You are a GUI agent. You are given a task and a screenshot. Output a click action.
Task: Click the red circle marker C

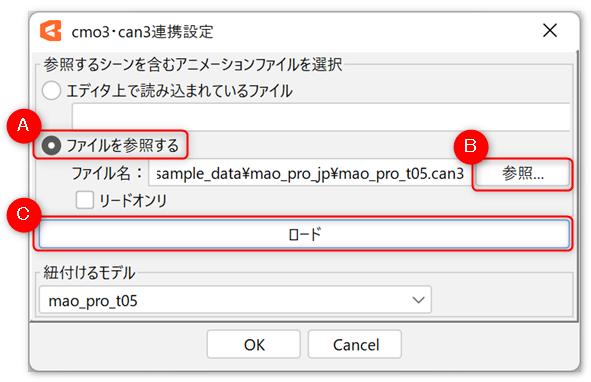[24, 214]
